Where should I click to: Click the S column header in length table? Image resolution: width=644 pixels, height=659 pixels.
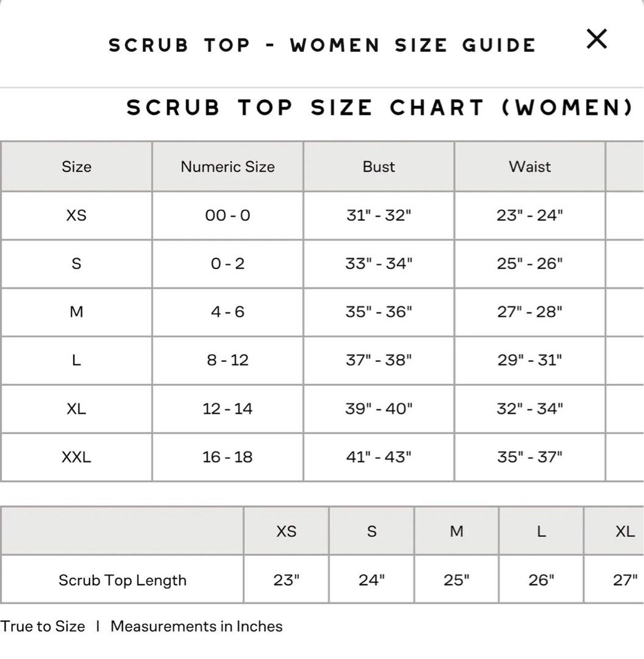coord(371,531)
